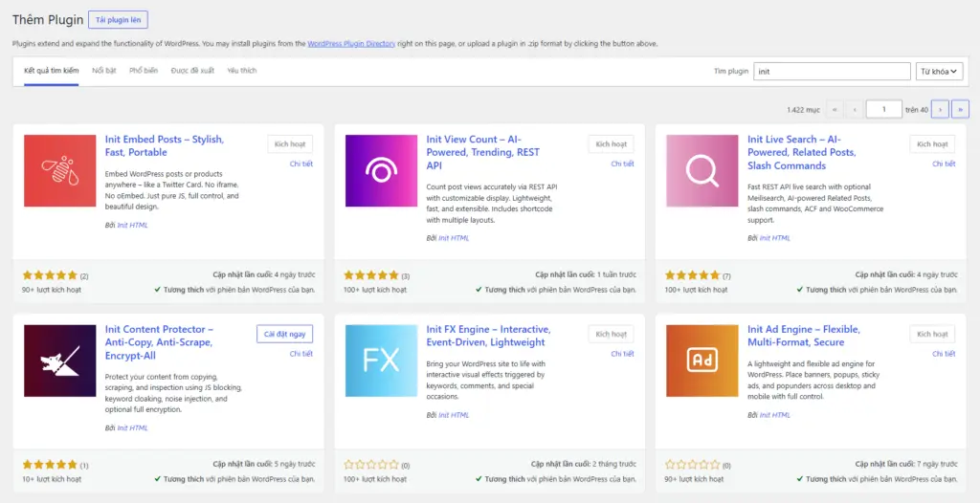980x503 pixels.
Task: Open Init HTML author link under Ad Engine
Action: pos(775,415)
